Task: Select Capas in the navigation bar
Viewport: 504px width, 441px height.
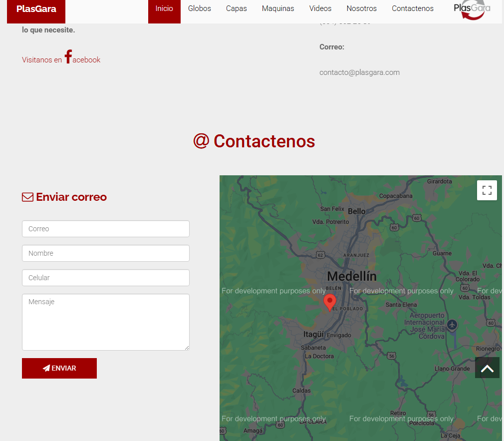Action: point(236,8)
